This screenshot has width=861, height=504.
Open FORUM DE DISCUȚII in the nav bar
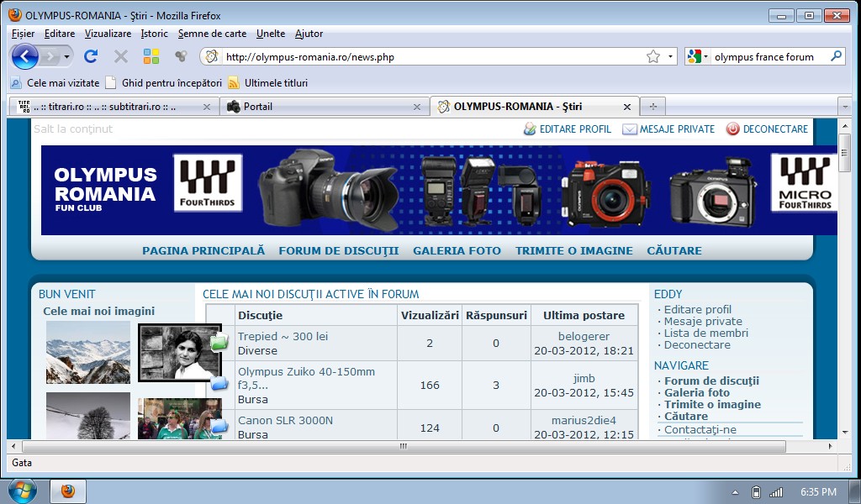coord(338,250)
